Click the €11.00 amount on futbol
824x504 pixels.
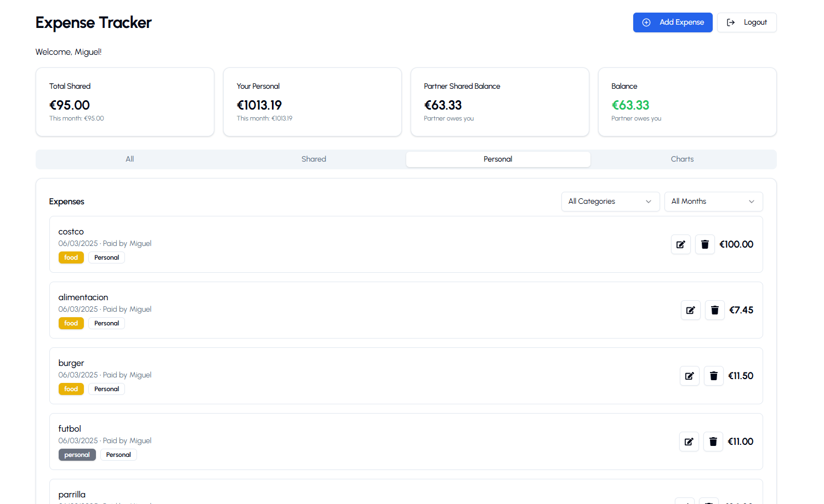tap(741, 442)
